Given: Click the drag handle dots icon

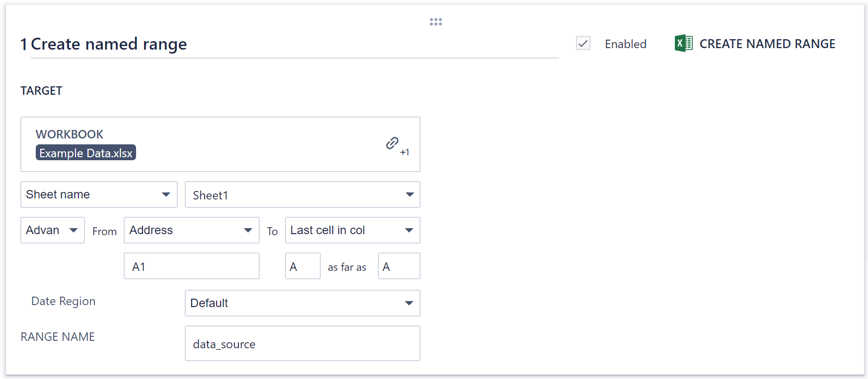Looking at the screenshot, I should click(x=435, y=22).
